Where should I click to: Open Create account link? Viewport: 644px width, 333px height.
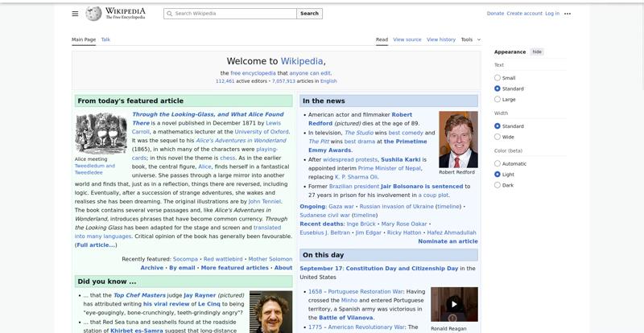click(x=525, y=14)
